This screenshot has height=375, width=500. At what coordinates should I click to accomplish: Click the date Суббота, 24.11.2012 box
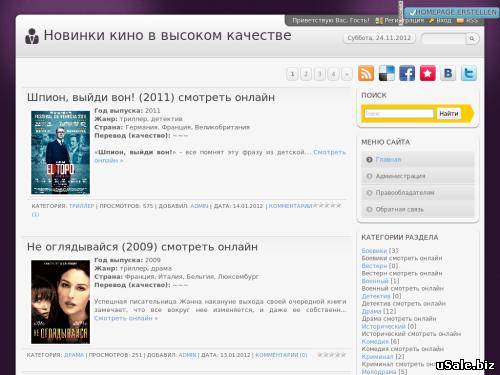(x=379, y=38)
